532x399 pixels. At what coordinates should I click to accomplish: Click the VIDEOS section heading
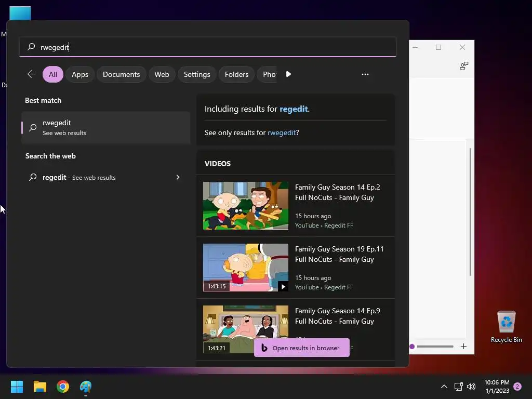coord(218,164)
